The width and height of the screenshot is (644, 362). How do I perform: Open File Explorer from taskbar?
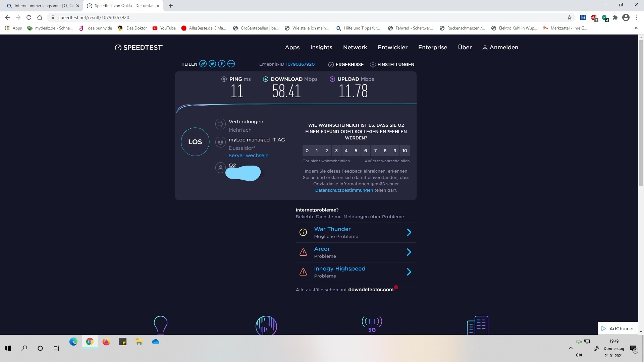[139, 342]
